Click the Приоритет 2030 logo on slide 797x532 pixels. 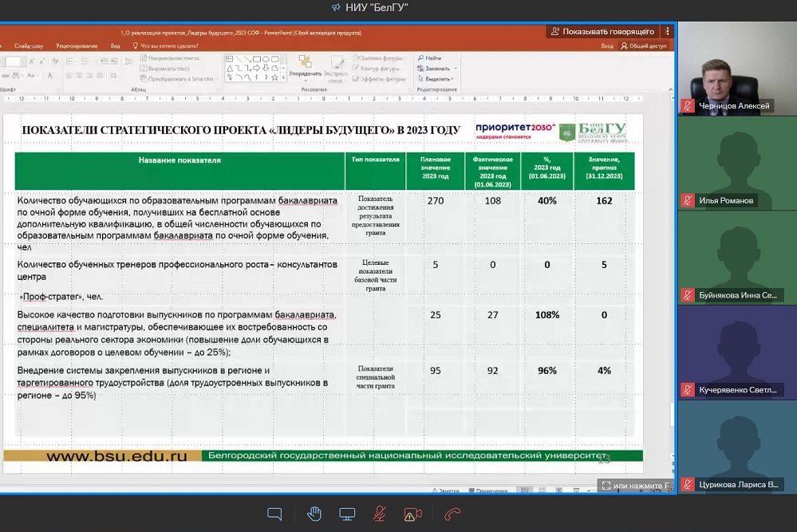[515, 130]
